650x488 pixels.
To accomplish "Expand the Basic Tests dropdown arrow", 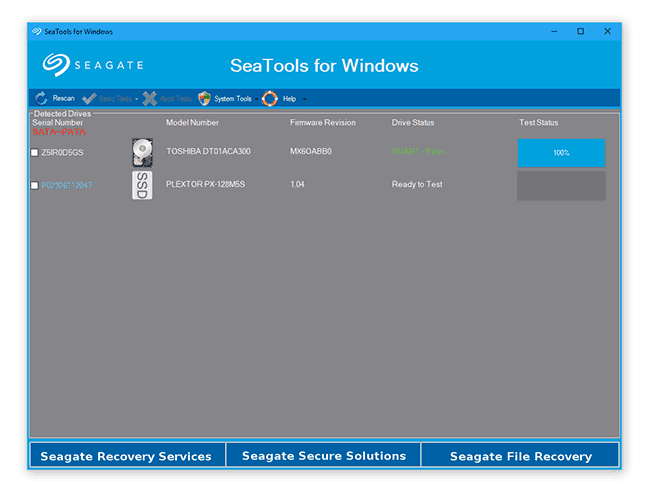I will point(136,99).
